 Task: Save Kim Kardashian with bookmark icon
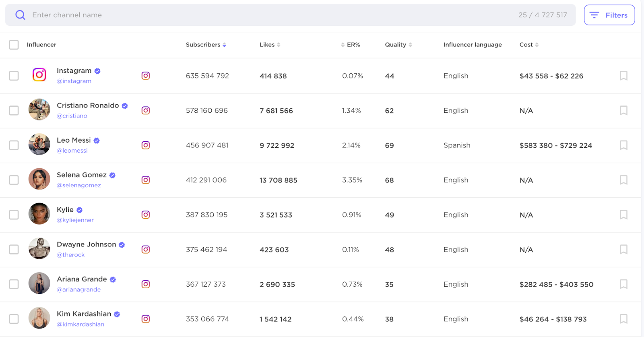coord(623,319)
